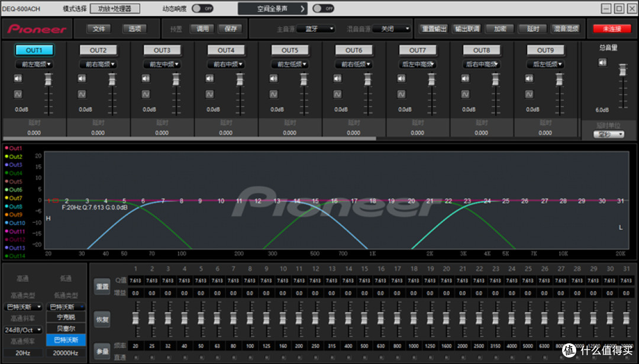Open OUT2 前右高频 channel type dropdown
The image size is (639, 364).
click(98, 64)
